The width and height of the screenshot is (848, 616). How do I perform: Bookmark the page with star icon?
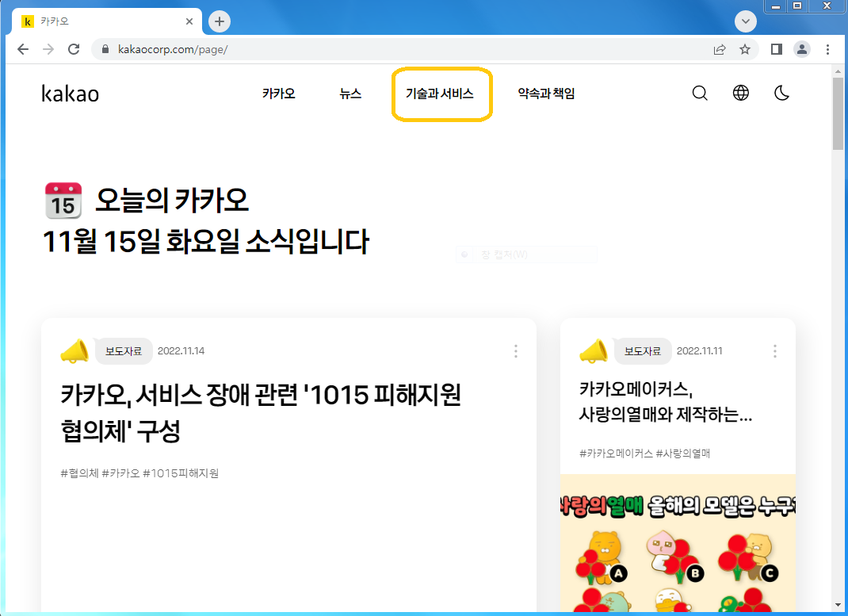tap(745, 49)
